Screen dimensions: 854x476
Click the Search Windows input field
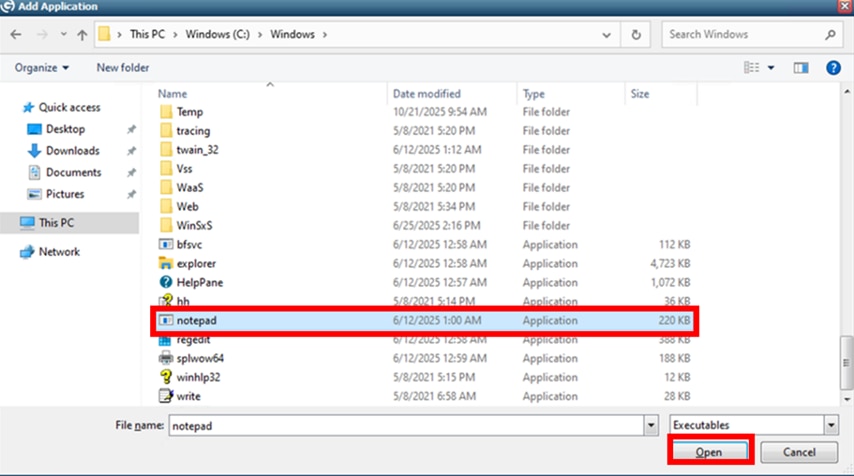click(744, 34)
